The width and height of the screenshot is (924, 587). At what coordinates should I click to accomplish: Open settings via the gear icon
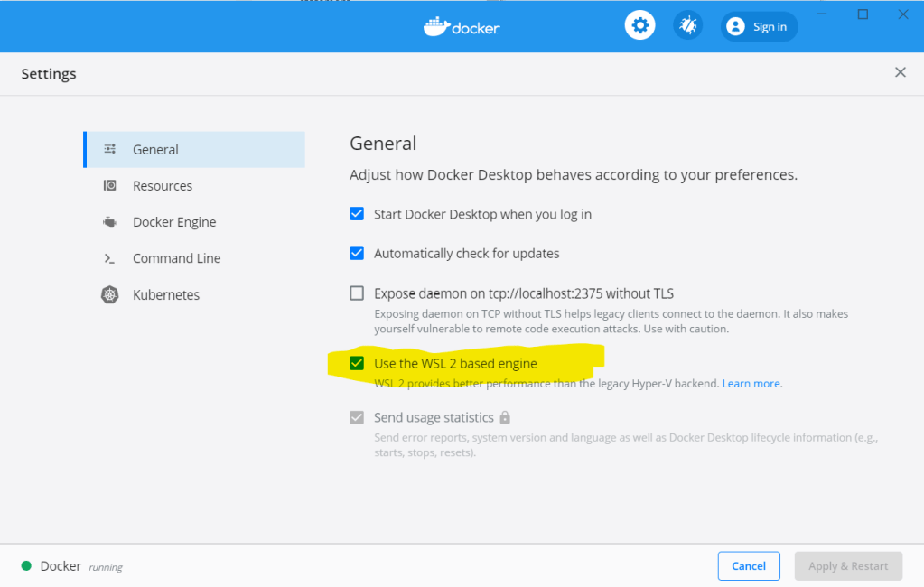[640, 26]
